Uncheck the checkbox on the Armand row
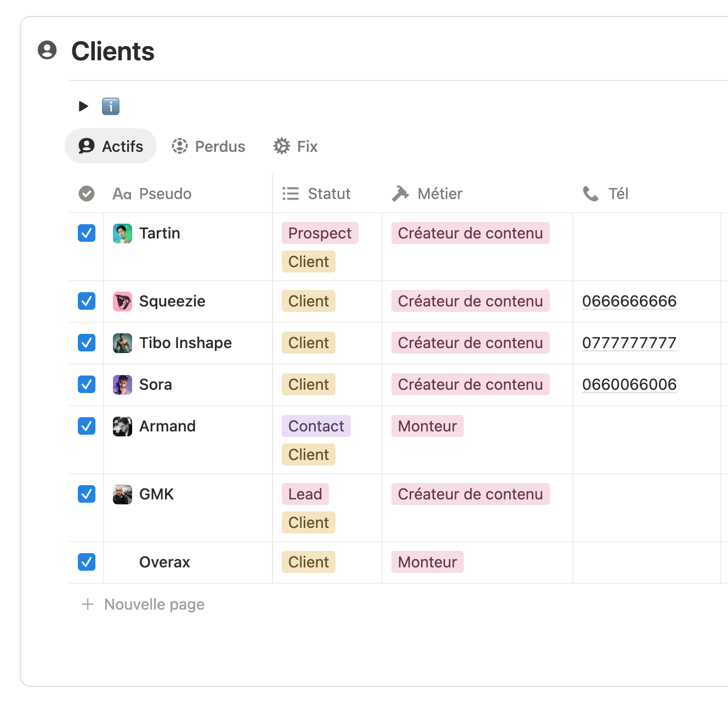Image resolution: width=728 pixels, height=705 pixels. (86, 426)
